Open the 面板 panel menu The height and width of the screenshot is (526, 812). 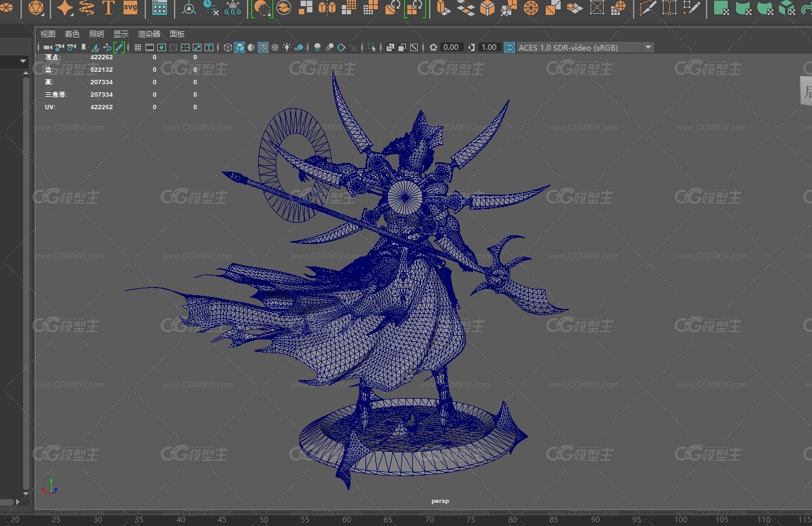[x=177, y=34]
